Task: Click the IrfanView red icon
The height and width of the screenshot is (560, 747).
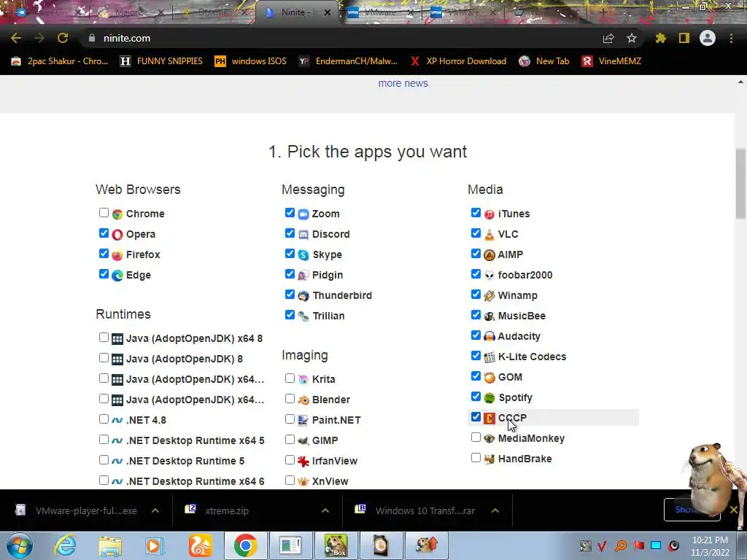Action: coord(303,462)
